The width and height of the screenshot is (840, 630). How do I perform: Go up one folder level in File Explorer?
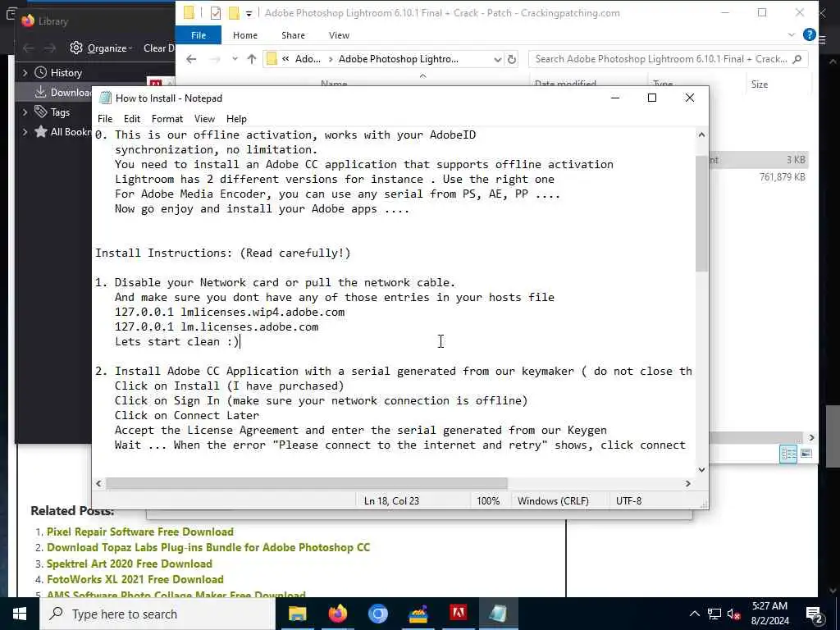252,59
